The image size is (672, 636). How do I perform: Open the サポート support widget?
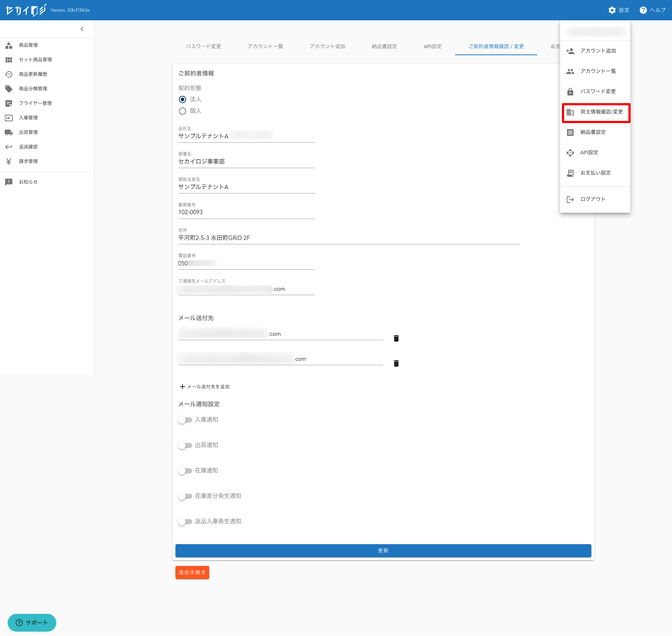click(x=32, y=623)
